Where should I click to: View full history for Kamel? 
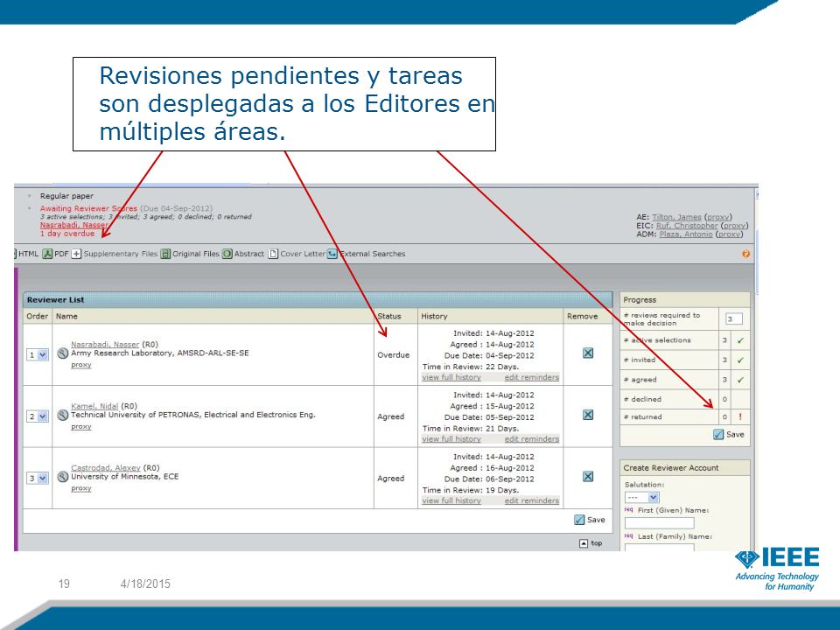[451, 438]
